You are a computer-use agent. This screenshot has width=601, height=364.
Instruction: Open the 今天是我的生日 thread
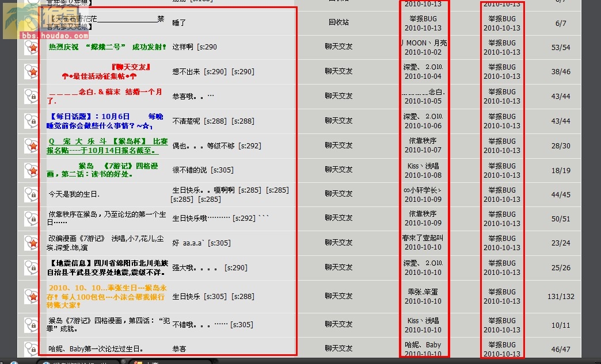[x=74, y=194]
